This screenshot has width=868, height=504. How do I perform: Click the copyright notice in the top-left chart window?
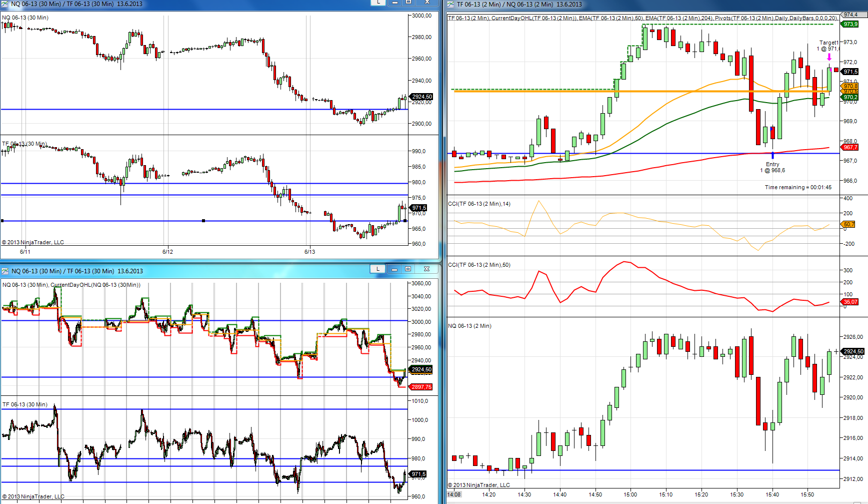33,242
